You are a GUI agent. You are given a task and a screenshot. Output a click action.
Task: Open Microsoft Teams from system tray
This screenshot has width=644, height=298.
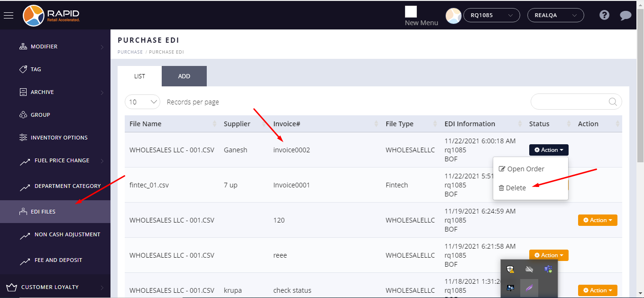548,269
